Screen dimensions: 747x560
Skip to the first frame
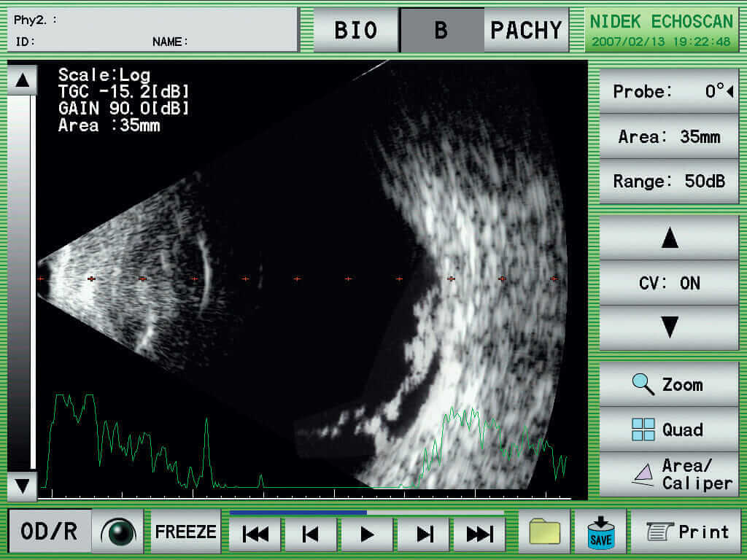(x=255, y=534)
